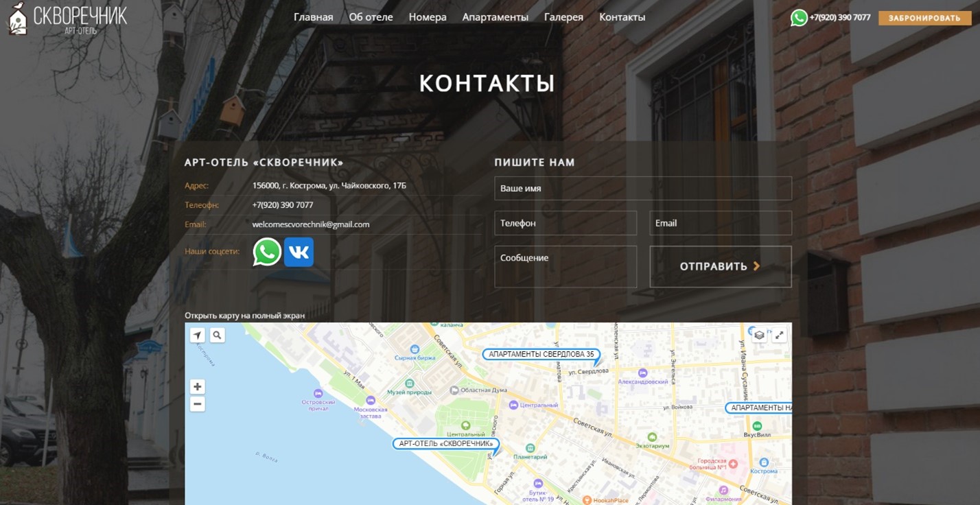Image resolution: width=980 pixels, height=505 pixels.
Task: Focus the Ваше имя input field
Action: coord(642,188)
